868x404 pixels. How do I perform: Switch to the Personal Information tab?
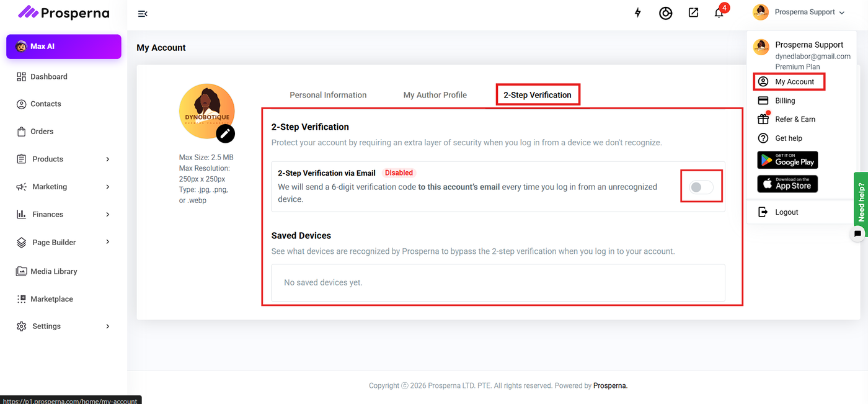pos(328,95)
